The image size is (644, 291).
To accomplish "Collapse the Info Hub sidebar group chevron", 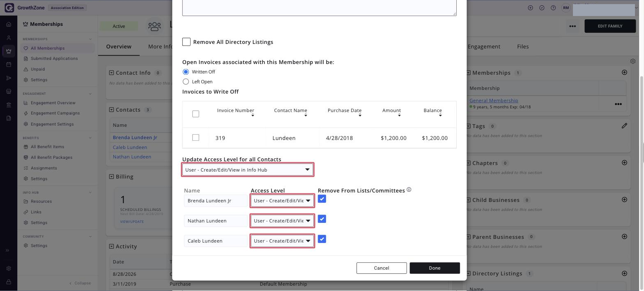I will tap(90, 192).
